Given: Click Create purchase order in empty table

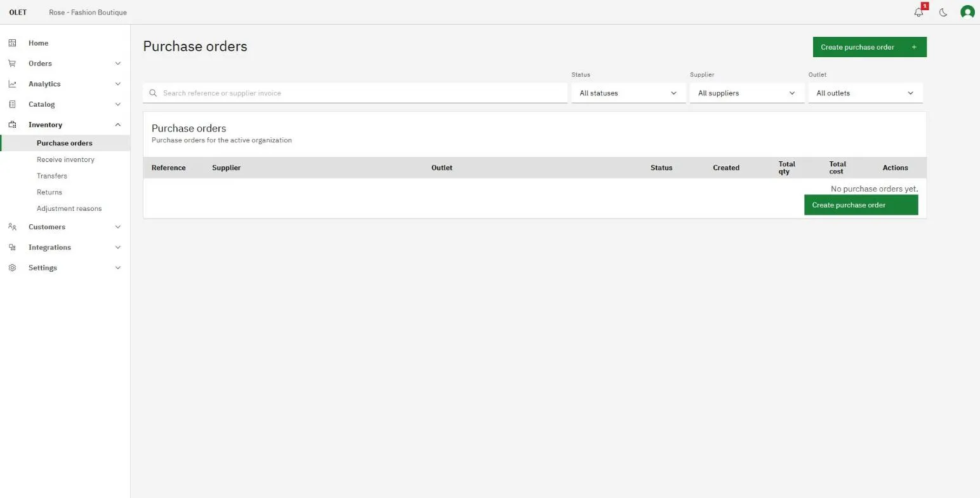Looking at the screenshot, I should [x=861, y=205].
